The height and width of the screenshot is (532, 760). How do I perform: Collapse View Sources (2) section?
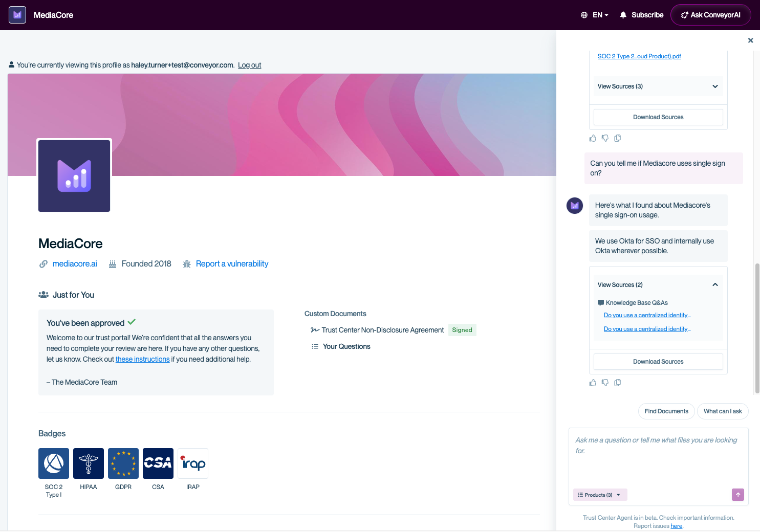point(658,285)
